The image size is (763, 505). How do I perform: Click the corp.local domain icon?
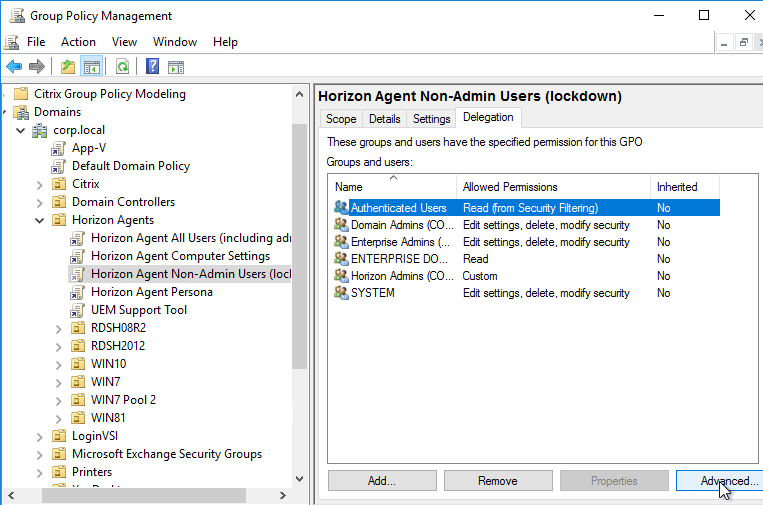click(39, 130)
